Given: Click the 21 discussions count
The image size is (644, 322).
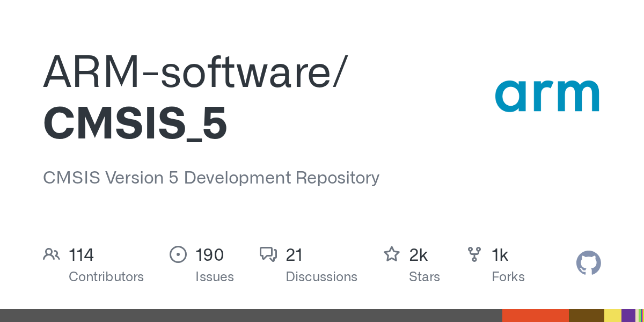Looking at the screenshot, I should tap(295, 255).
